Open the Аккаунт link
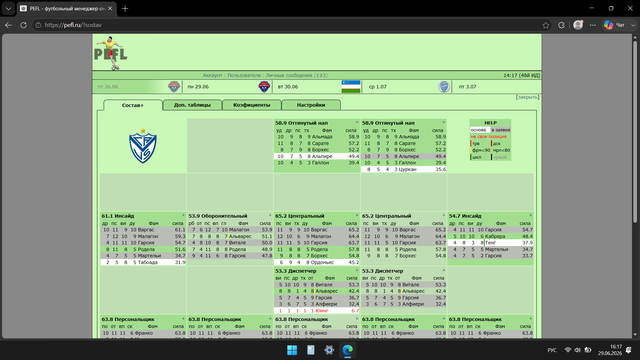This screenshot has height=360, width=640. 213,75
